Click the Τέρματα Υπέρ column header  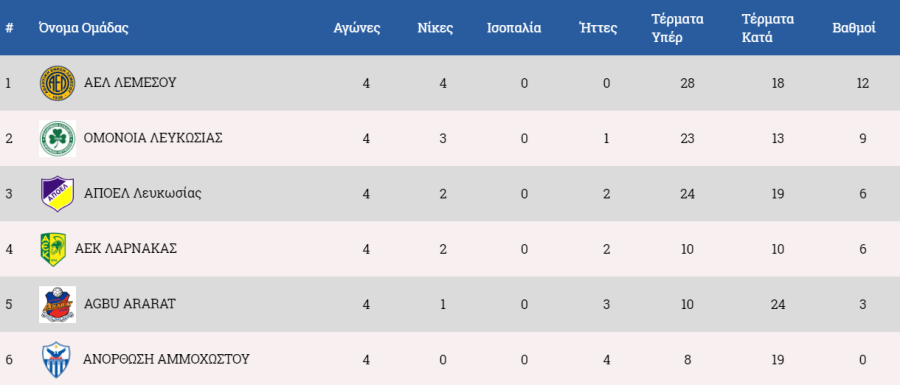(677, 28)
